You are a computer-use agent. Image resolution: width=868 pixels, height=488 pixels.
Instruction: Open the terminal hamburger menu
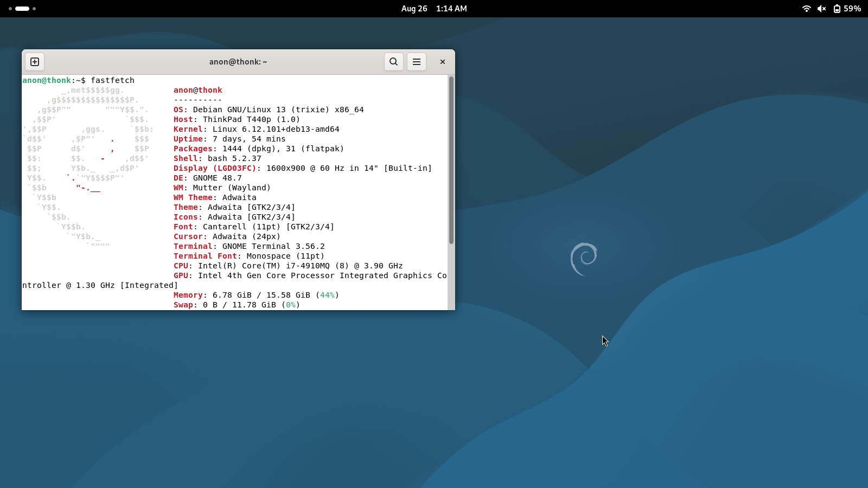coord(417,62)
